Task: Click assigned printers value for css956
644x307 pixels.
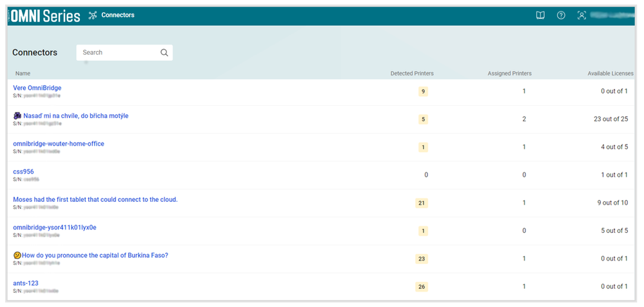Action: (x=524, y=175)
